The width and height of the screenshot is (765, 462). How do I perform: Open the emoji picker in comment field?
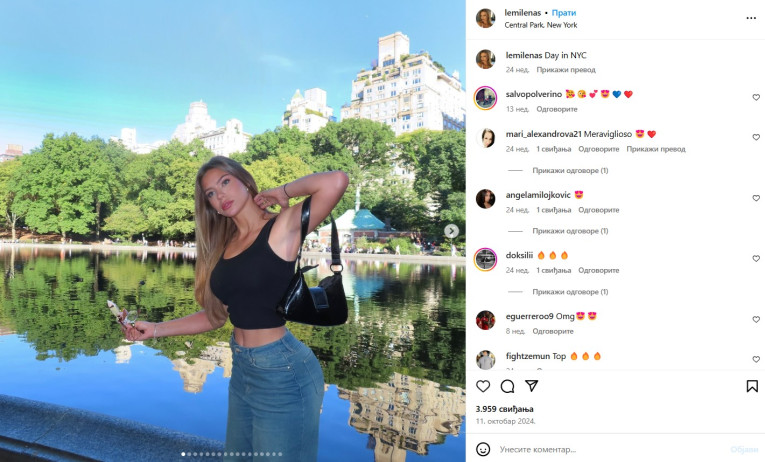pyautogui.click(x=483, y=449)
